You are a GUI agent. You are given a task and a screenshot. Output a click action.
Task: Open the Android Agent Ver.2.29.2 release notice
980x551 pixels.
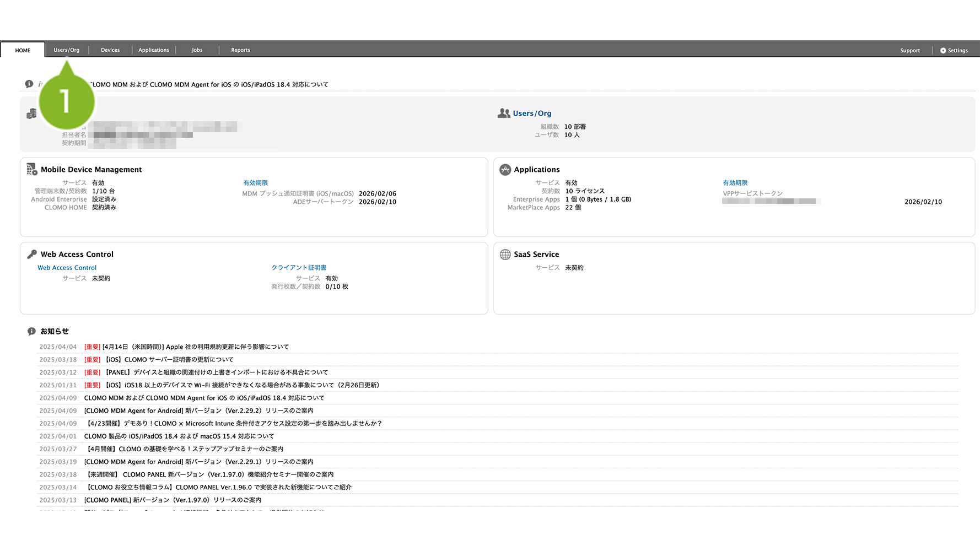click(x=198, y=410)
